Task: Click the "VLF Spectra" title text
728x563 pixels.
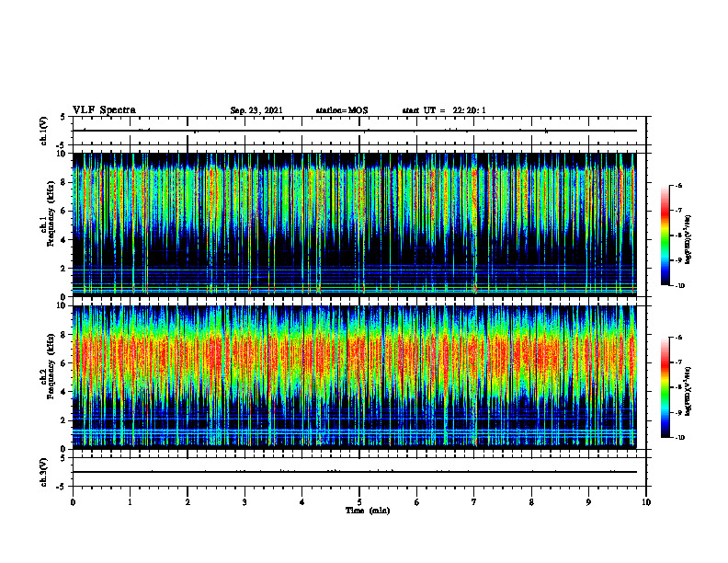Action: pos(104,110)
